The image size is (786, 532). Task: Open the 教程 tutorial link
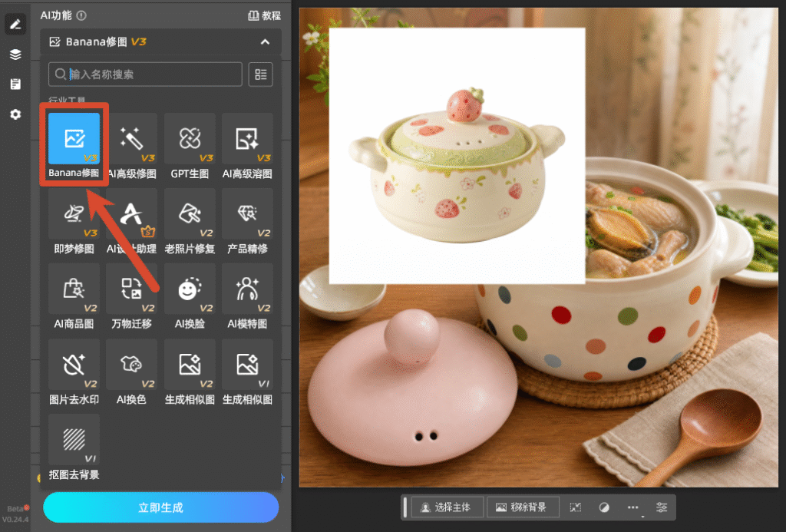click(x=265, y=15)
